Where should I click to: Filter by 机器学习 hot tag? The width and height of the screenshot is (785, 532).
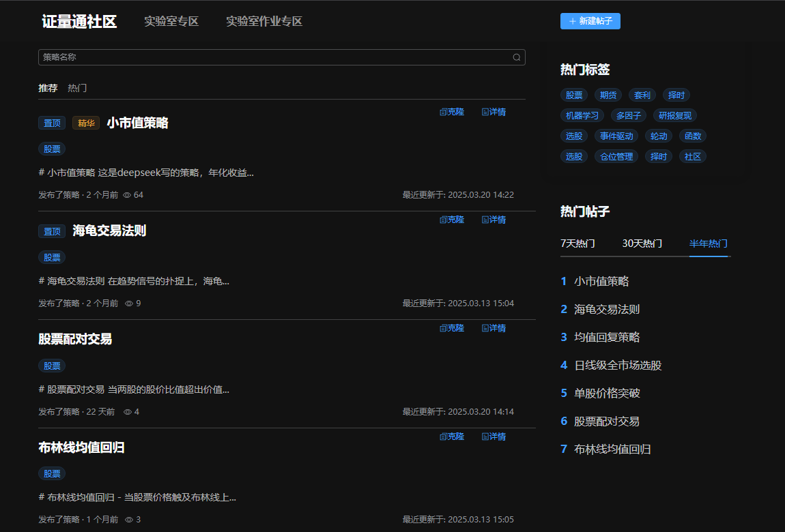582,115
